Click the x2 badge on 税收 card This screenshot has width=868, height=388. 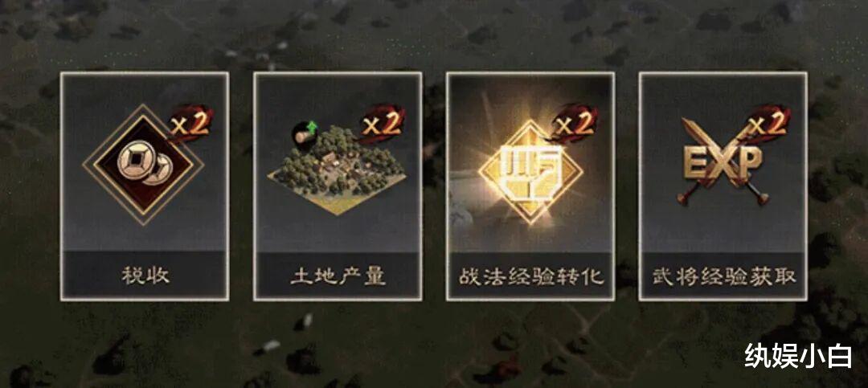pyautogui.click(x=191, y=124)
